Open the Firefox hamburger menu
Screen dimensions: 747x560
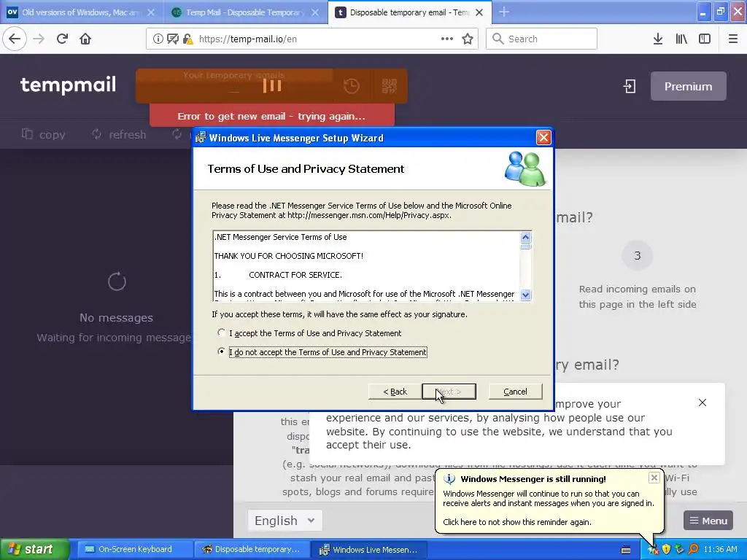(733, 39)
